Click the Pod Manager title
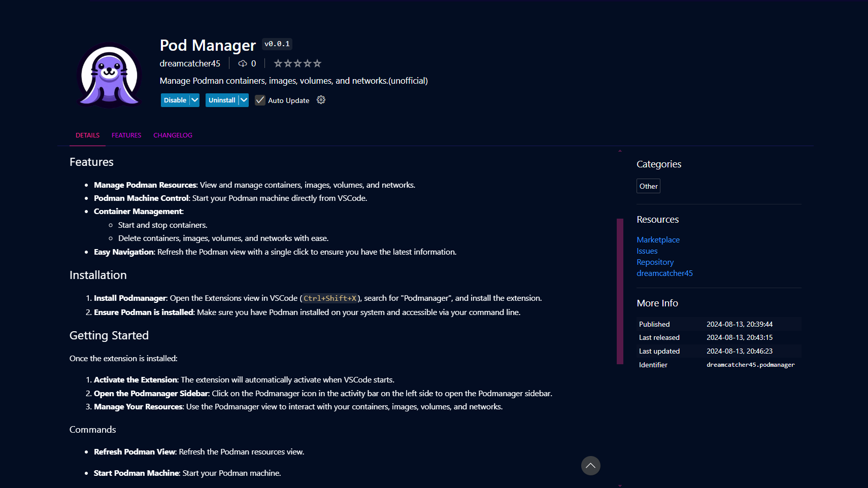This screenshot has width=868, height=488. pos(208,45)
